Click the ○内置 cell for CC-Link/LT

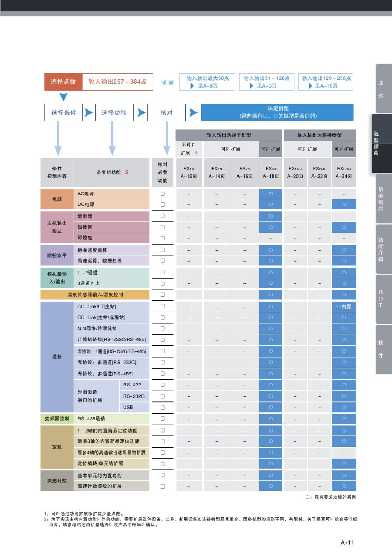[x=344, y=306]
